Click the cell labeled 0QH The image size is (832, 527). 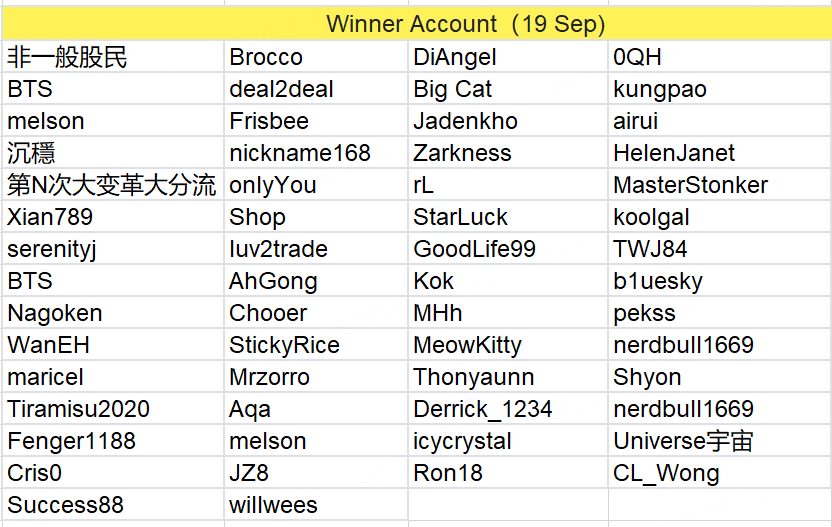tap(720, 57)
